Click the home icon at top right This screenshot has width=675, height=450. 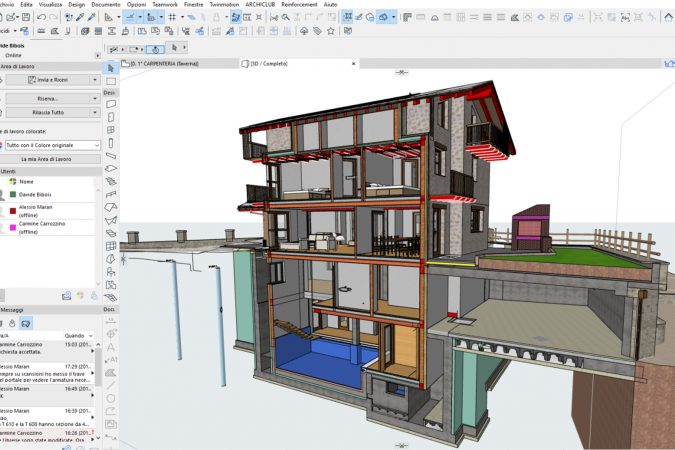pos(667,17)
